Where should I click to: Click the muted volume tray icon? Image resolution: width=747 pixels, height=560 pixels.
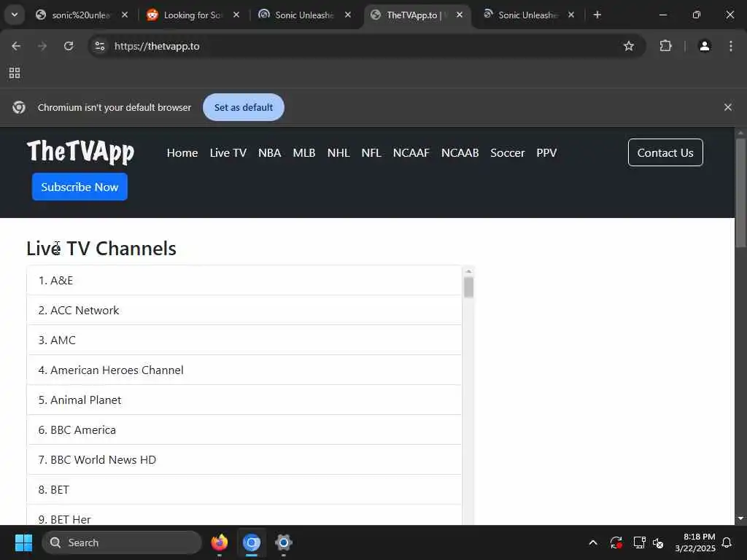[659, 542]
